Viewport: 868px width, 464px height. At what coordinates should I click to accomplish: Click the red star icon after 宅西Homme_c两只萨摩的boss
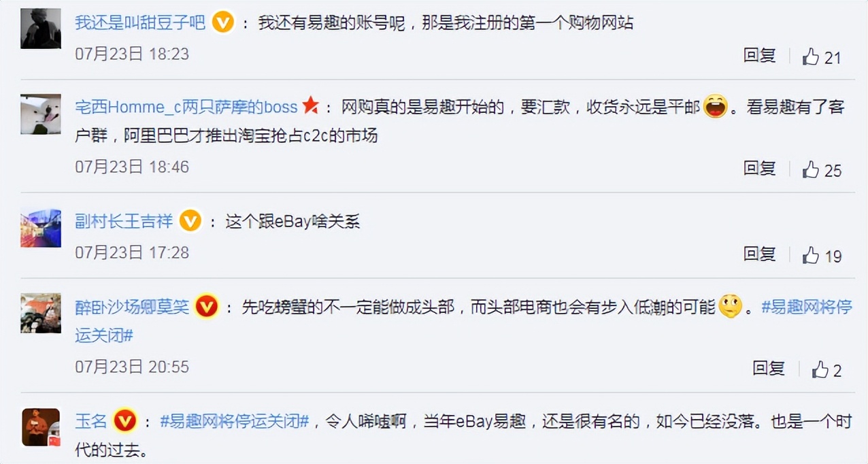310,106
